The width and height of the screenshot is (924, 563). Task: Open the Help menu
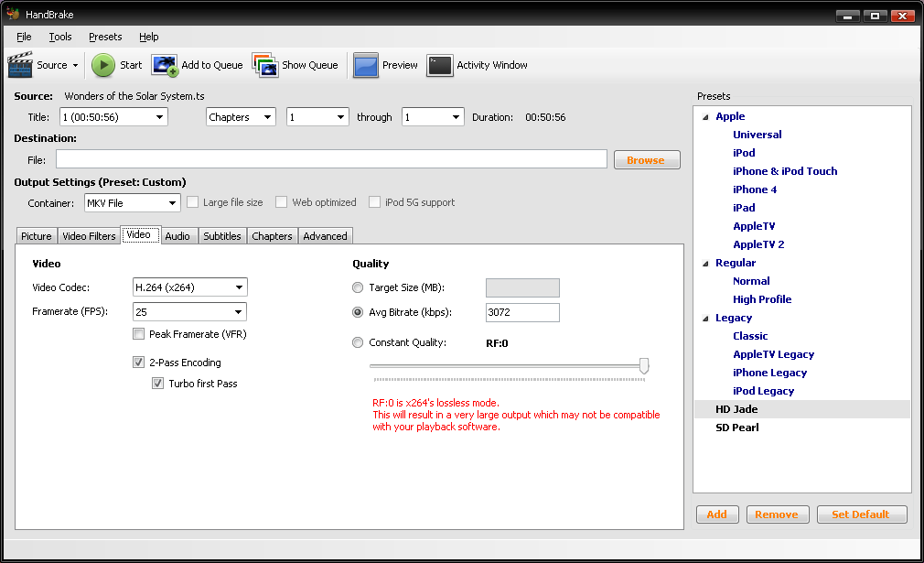(x=149, y=37)
